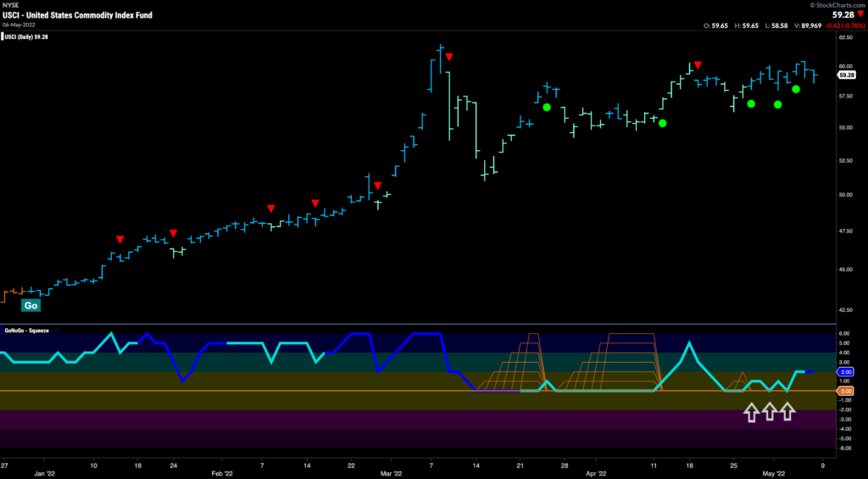Screen dimensions: 868x479
Task: Click the red triangle marker near February 7
Action: 271,209
